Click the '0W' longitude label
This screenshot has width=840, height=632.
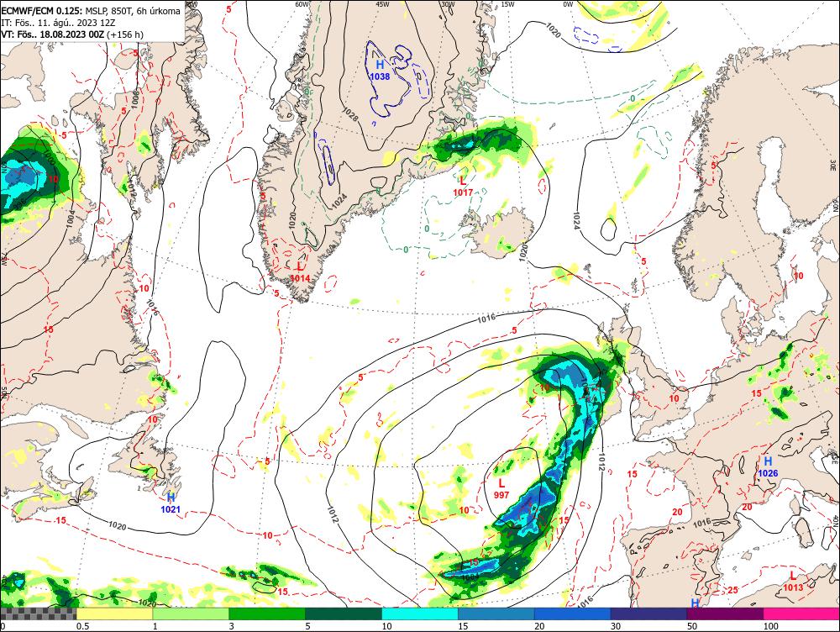click(568, 3)
